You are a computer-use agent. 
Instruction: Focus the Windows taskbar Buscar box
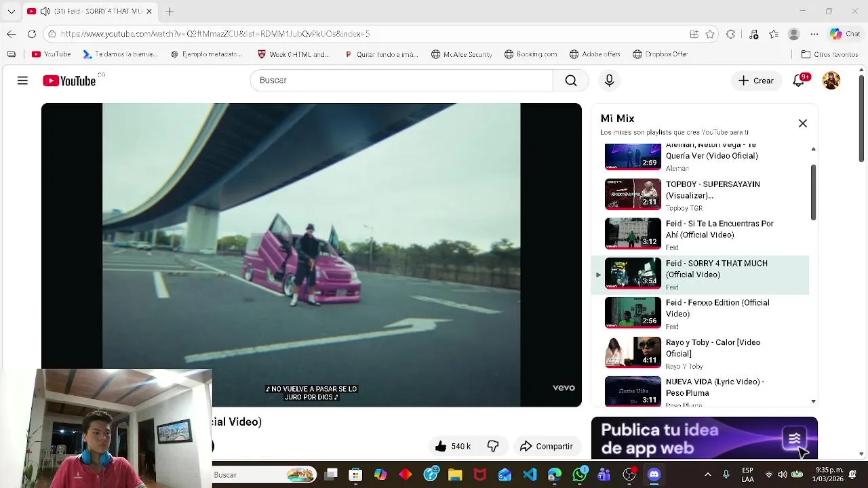pos(264,474)
